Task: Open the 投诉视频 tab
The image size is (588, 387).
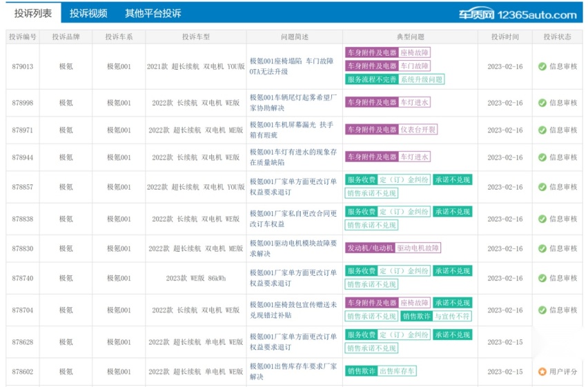Action: coord(88,14)
